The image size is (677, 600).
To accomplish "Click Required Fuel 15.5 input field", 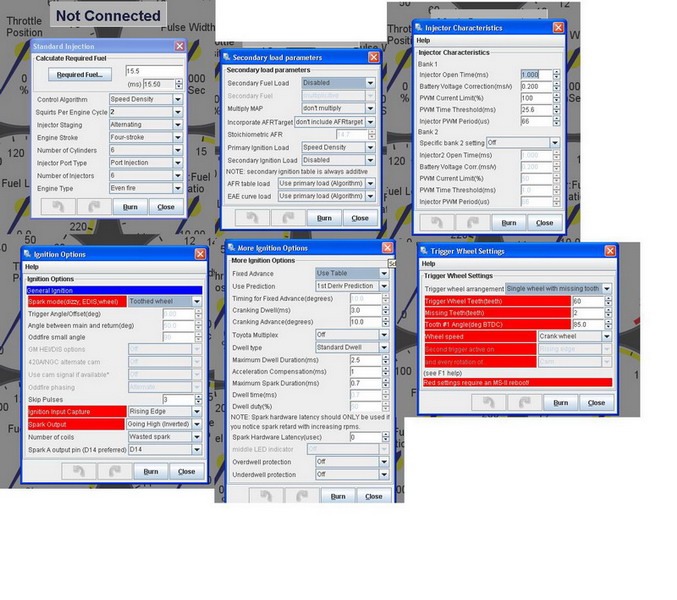I will (154, 71).
